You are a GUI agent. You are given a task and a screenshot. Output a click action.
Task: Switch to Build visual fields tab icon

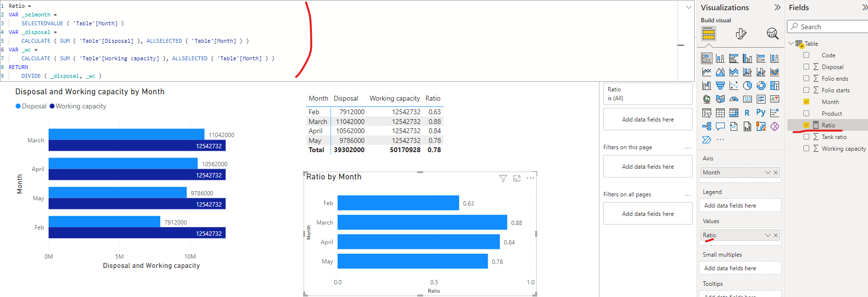tap(709, 34)
